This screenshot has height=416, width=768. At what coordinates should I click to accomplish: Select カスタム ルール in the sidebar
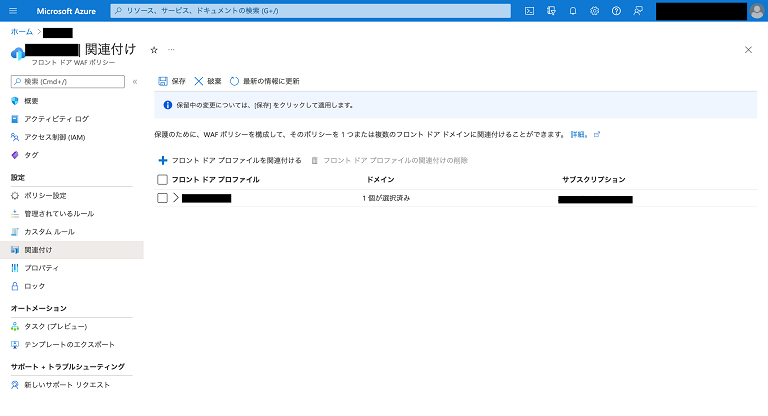coord(49,231)
